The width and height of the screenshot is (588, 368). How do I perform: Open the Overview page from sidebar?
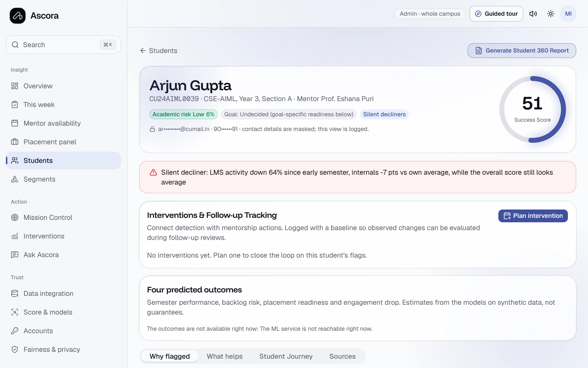63,86
